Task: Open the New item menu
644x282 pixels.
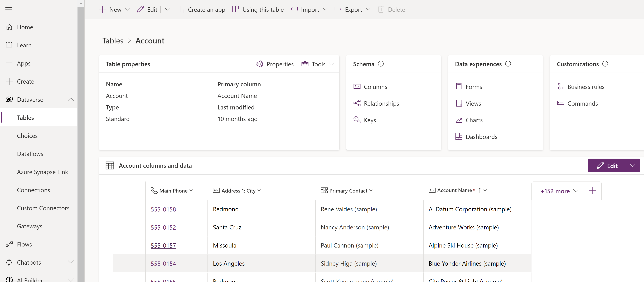Action: [128, 9]
